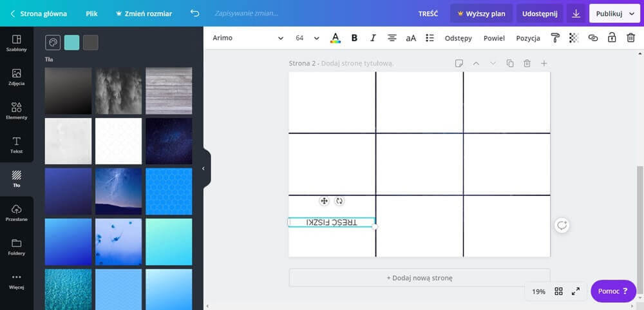Click the link icon in toolbar
The height and width of the screenshot is (310, 644).
click(x=593, y=38)
